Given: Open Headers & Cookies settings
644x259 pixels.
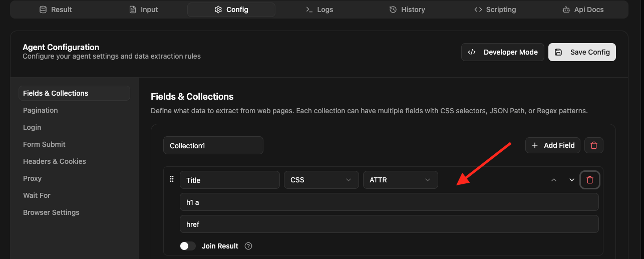Looking at the screenshot, I should [x=55, y=161].
